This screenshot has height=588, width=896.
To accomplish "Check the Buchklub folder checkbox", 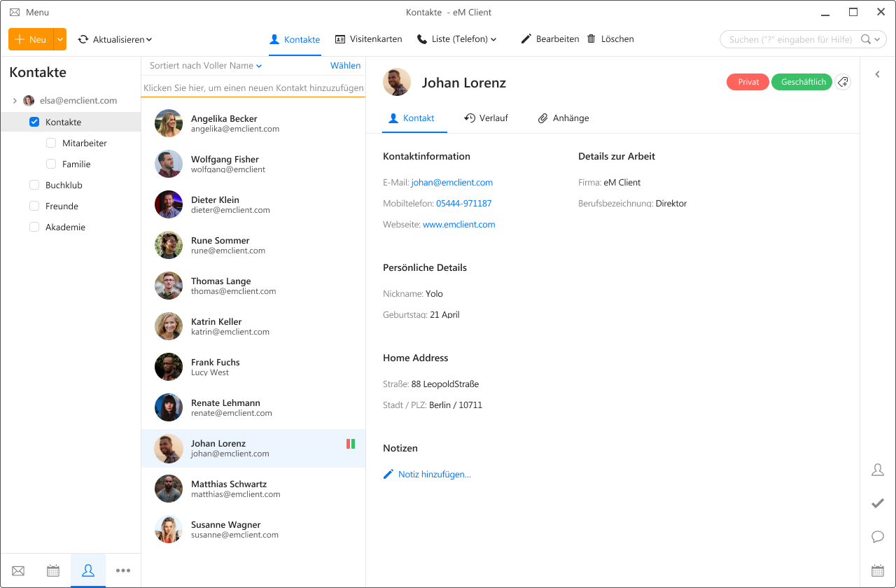I will point(34,185).
